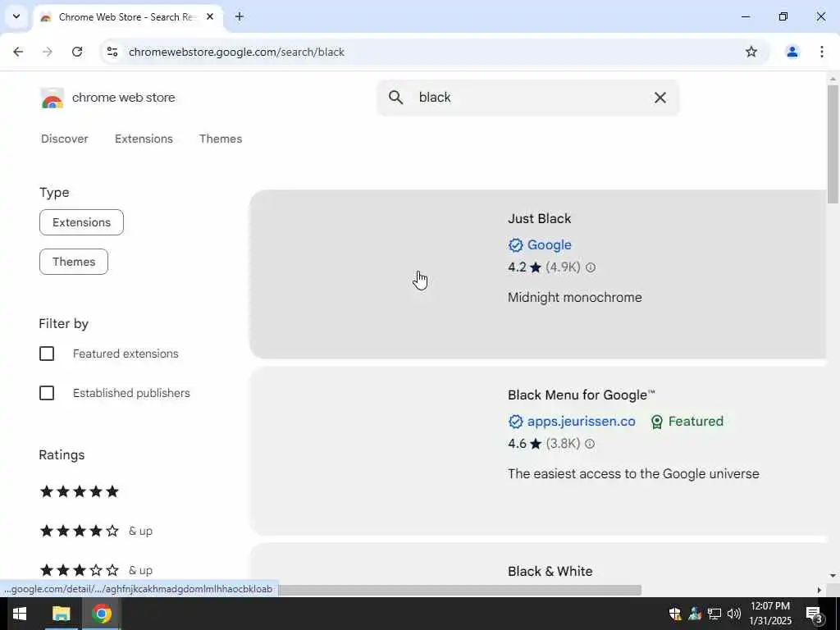
Task: Open the Chrome three-dot menu
Action: pos(821,52)
